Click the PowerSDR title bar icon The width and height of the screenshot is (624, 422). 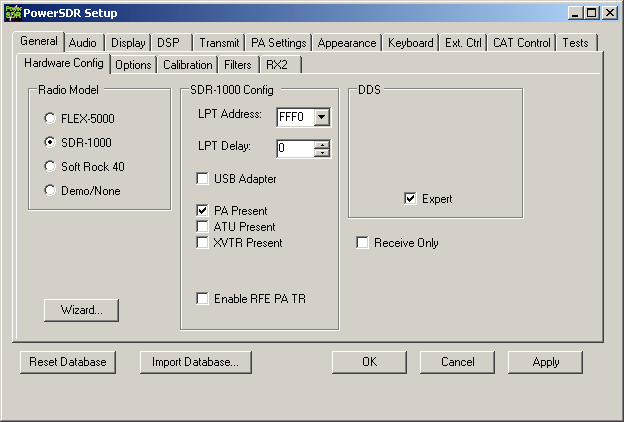point(13,13)
